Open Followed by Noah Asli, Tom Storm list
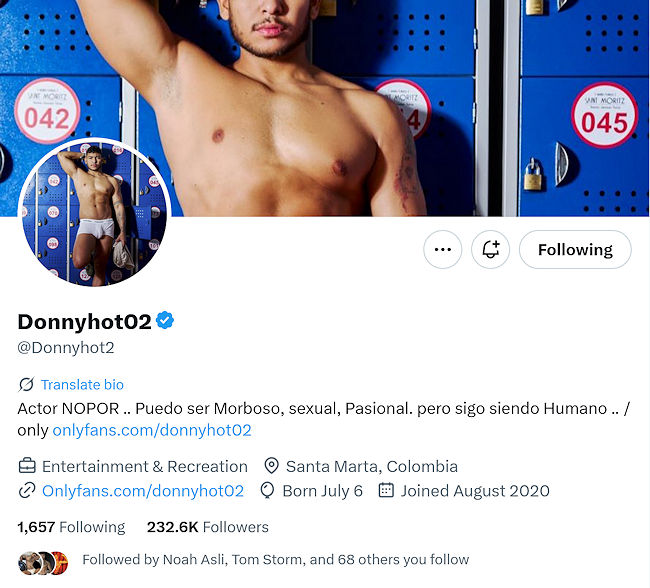Viewport: 650px width, 588px height. (x=275, y=559)
